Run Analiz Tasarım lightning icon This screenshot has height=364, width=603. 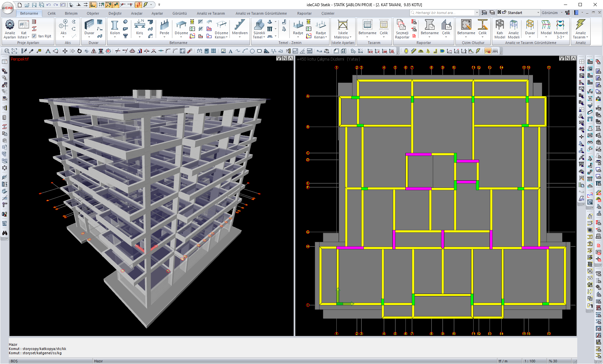(x=581, y=29)
